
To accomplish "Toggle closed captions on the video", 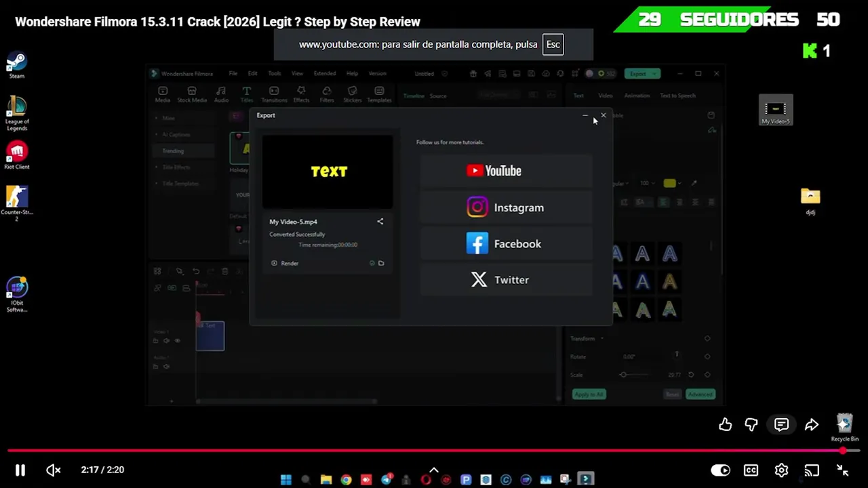I will (x=751, y=470).
